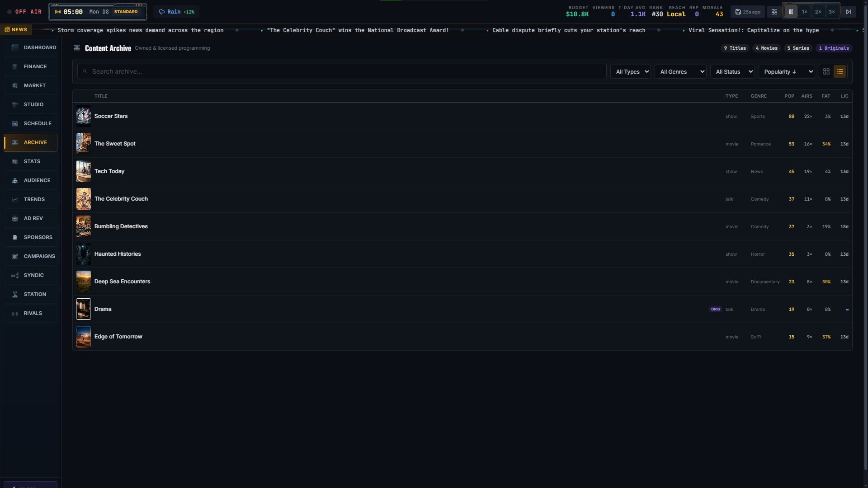Switch archive to grid view
Viewport: 868px width, 488px height.
[x=826, y=71]
